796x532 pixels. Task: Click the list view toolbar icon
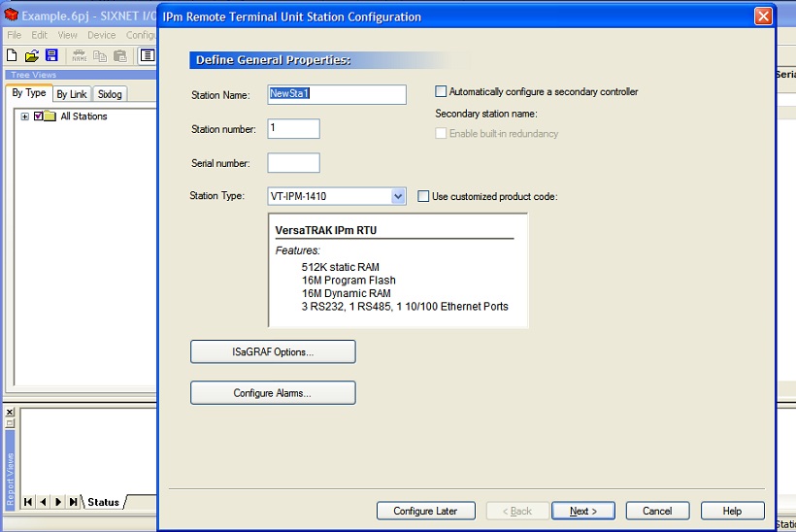[x=148, y=55]
